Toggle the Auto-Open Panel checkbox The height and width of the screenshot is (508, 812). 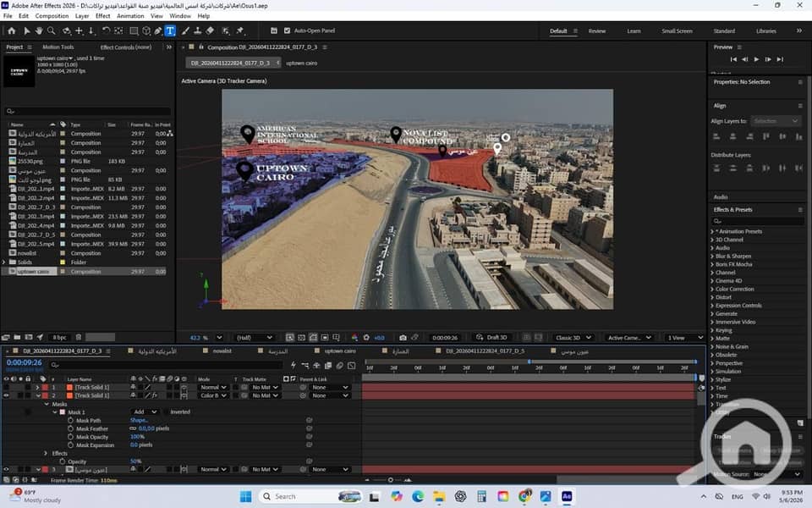tap(287, 30)
